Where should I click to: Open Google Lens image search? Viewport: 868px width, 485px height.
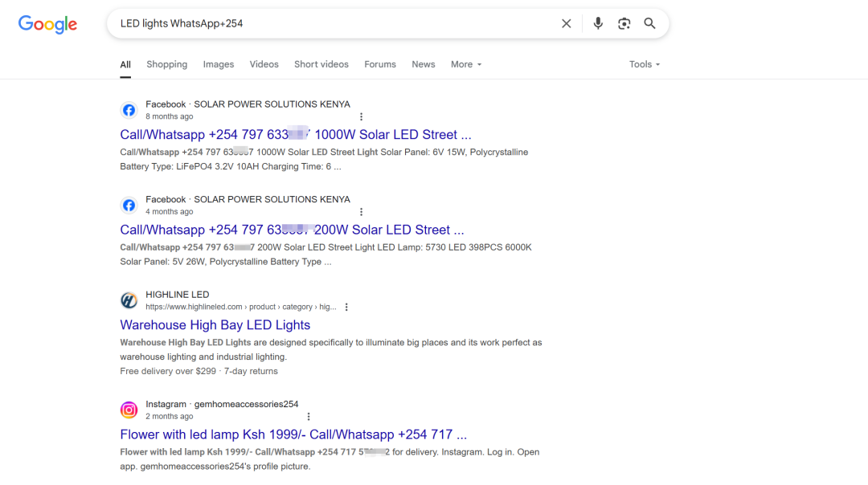(624, 24)
